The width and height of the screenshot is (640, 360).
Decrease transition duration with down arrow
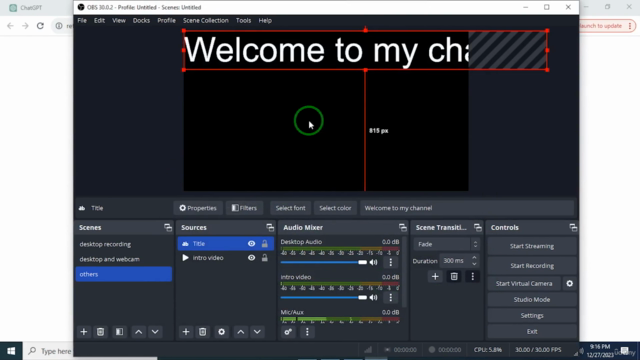474,264
